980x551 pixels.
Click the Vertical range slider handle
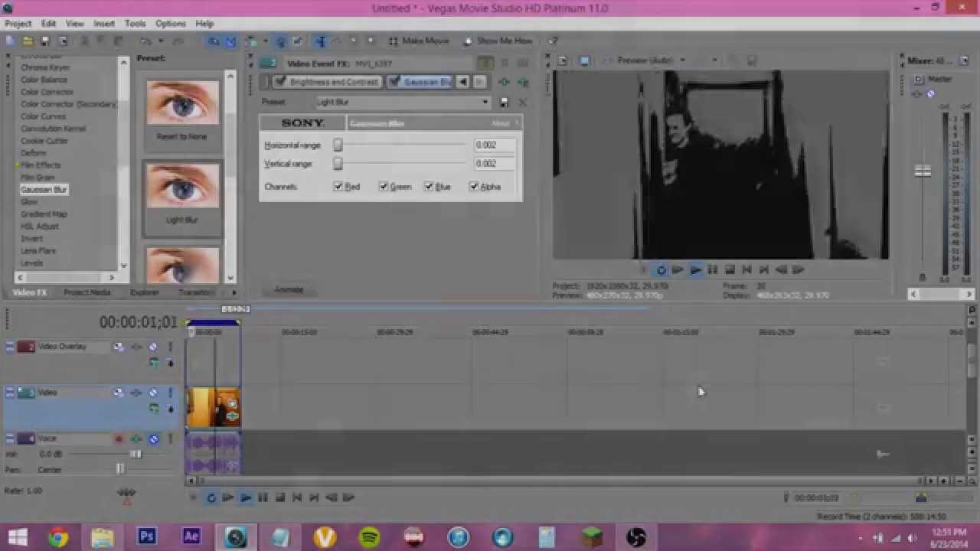coord(338,164)
